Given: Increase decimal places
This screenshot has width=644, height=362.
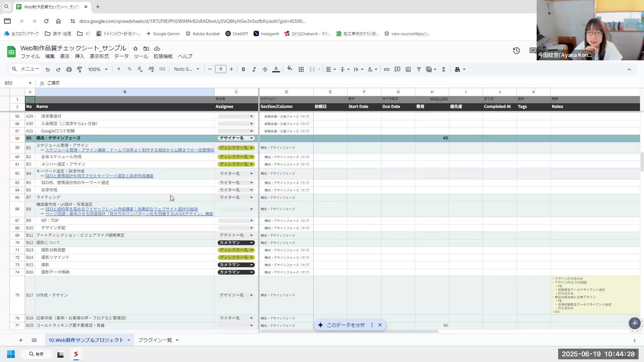Looking at the screenshot, I should tap(151, 69).
